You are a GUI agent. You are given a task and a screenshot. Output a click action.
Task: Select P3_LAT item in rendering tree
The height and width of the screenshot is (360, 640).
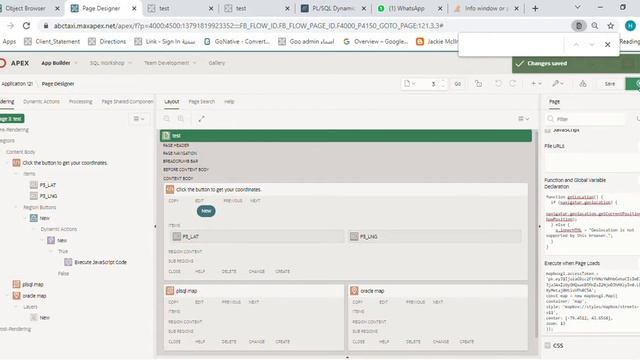pyautogui.click(x=47, y=185)
